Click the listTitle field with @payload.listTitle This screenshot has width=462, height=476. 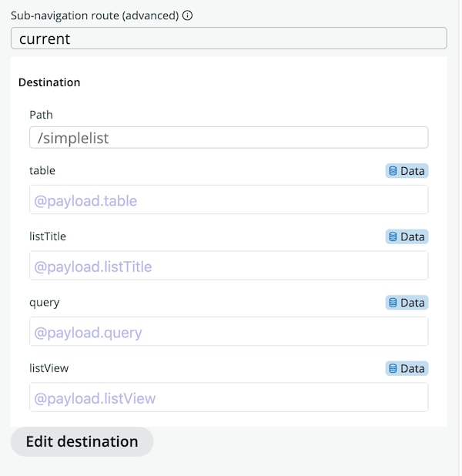tap(229, 266)
